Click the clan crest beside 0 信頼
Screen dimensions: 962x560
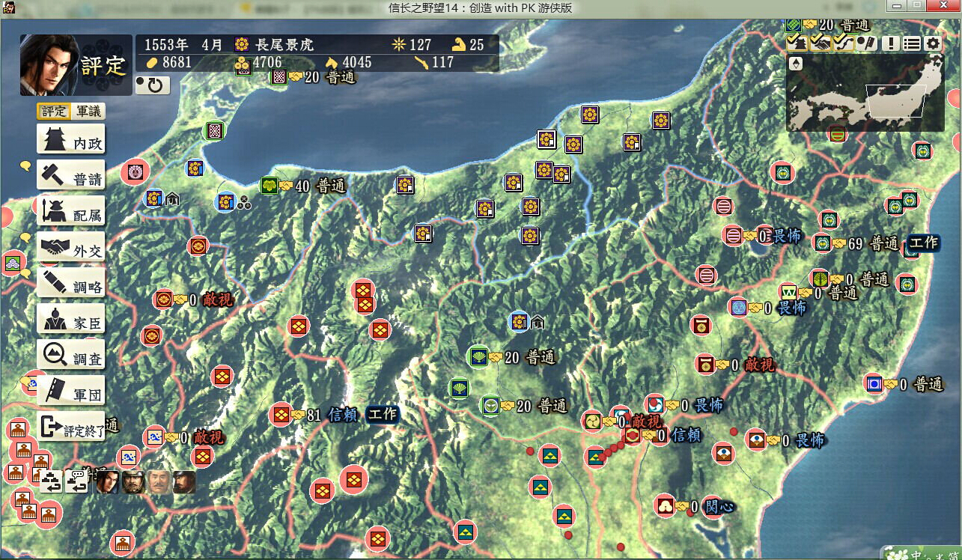click(x=633, y=435)
